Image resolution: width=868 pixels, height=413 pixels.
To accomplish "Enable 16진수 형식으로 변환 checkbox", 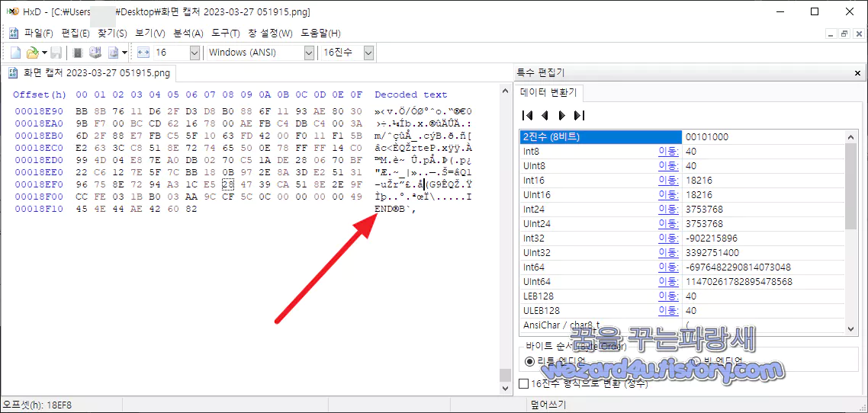I will coord(523,383).
